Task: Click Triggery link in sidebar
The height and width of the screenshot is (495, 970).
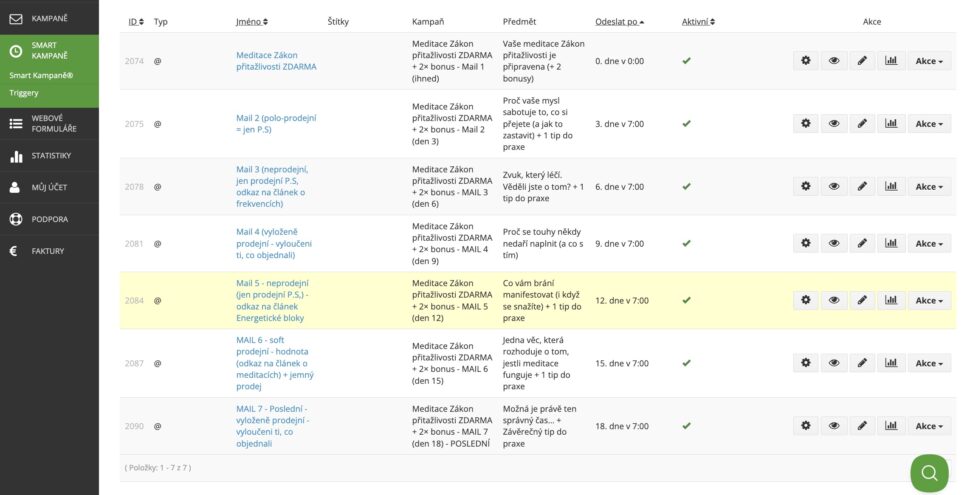Action: coord(24,93)
